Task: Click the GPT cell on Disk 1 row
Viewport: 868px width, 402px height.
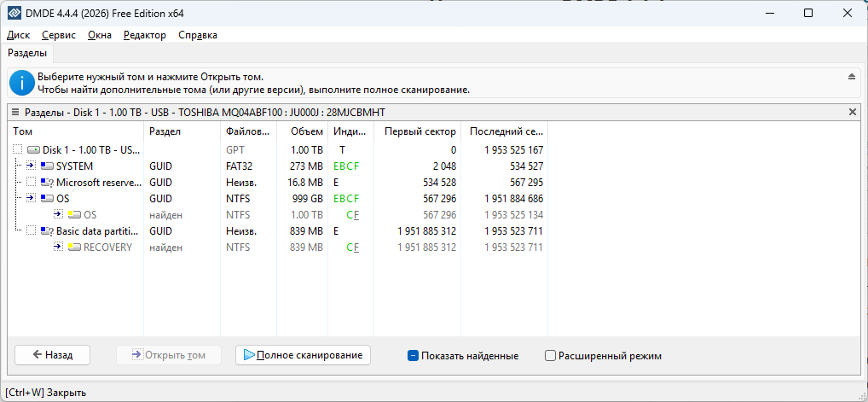Action: click(x=234, y=149)
